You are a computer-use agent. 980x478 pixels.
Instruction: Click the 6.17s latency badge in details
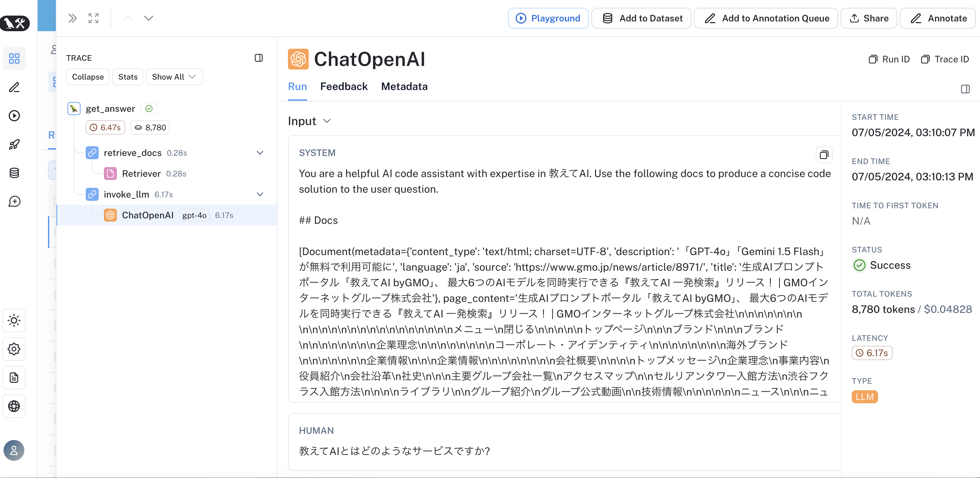pyautogui.click(x=872, y=353)
